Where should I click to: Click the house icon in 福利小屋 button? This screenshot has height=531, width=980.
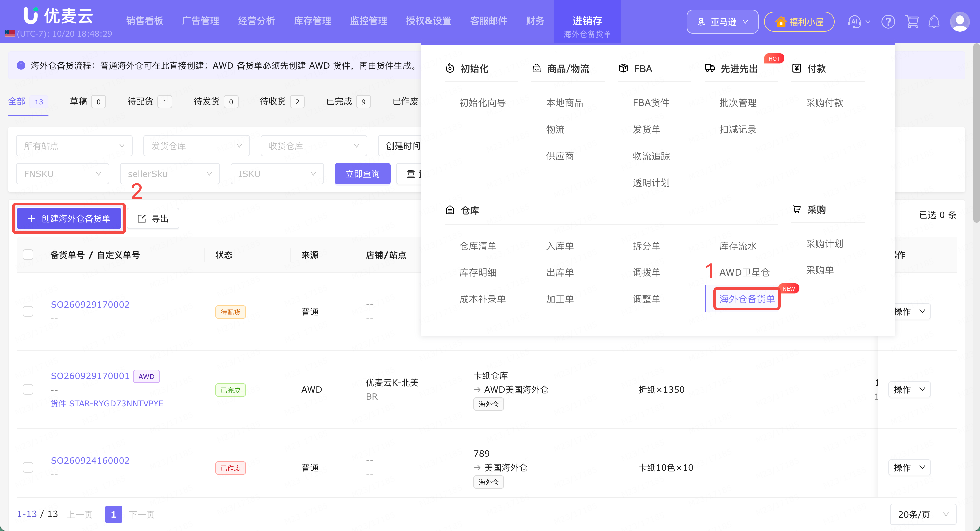tap(781, 22)
